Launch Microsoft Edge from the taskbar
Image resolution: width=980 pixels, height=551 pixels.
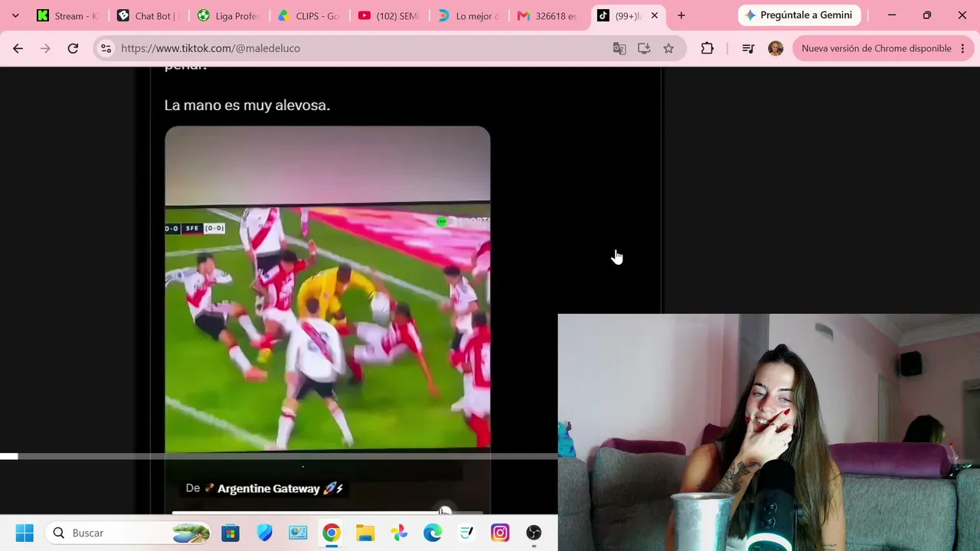coord(433,533)
